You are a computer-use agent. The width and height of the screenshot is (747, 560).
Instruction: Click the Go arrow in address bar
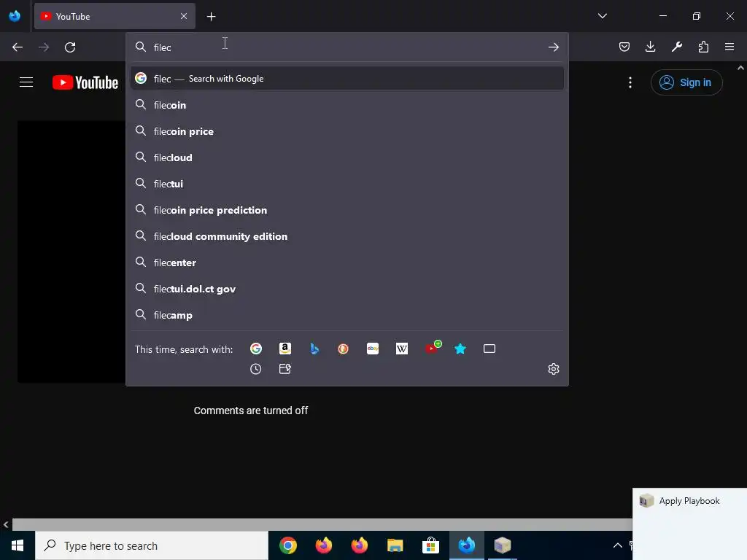[554, 47]
